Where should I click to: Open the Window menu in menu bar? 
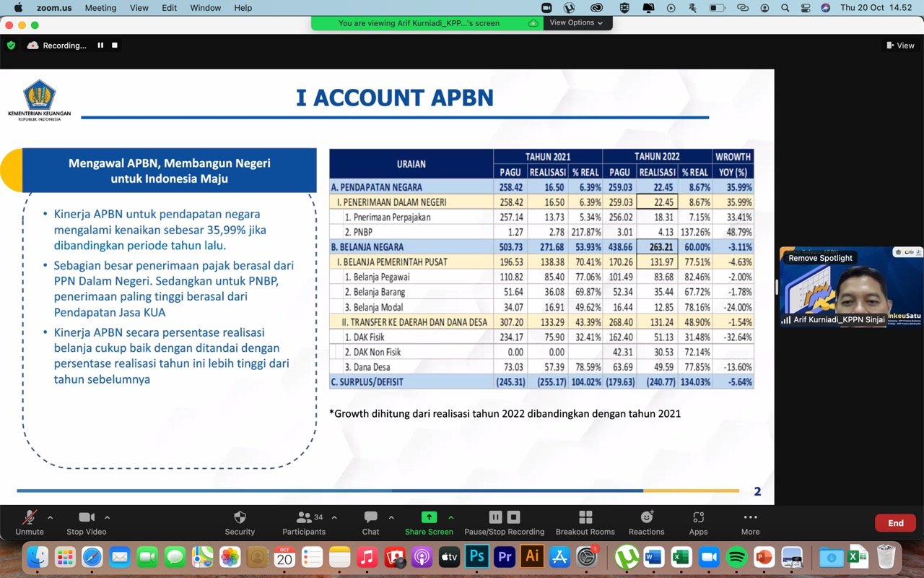click(205, 8)
